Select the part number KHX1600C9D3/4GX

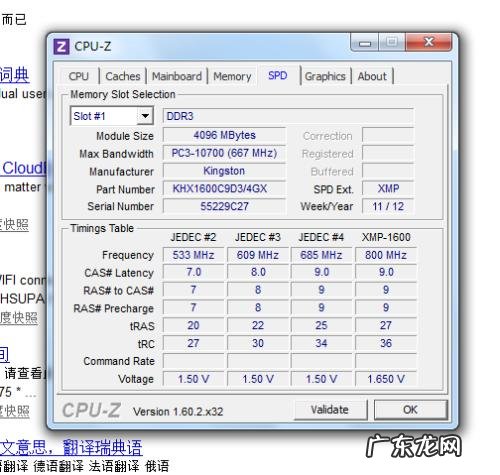224,189
